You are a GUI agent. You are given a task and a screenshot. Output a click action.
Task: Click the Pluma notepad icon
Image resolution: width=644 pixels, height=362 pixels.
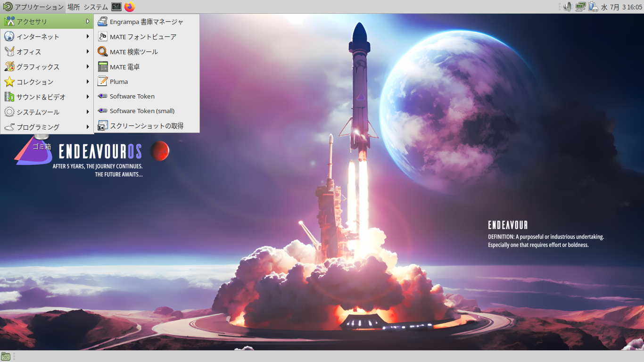pyautogui.click(x=102, y=81)
